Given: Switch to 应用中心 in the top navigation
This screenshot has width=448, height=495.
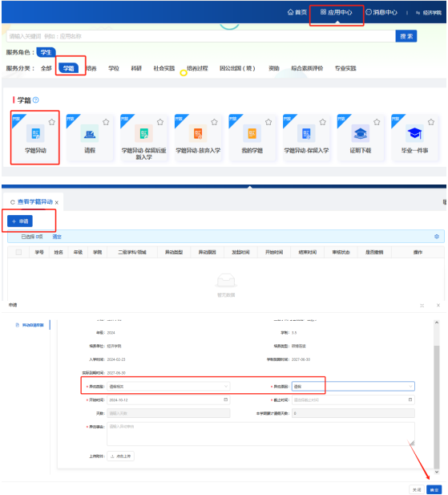Looking at the screenshot, I should point(337,12).
